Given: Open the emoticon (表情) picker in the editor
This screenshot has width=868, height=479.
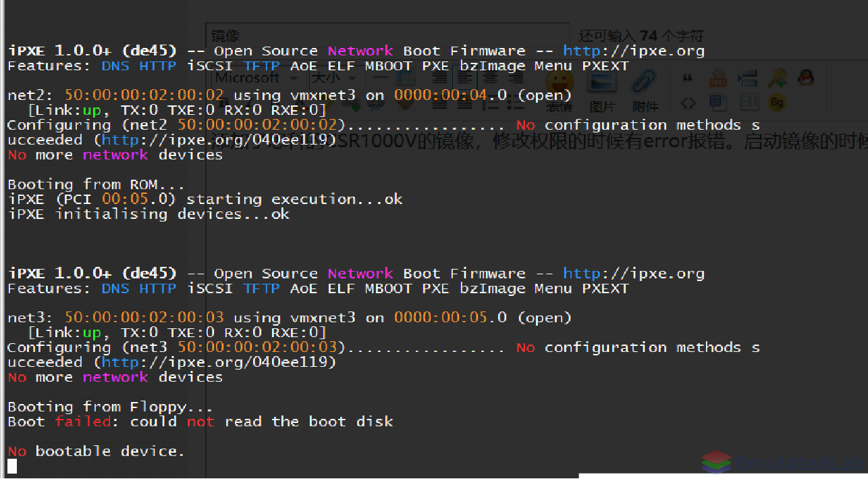Looking at the screenshot, I should point(560,91).
